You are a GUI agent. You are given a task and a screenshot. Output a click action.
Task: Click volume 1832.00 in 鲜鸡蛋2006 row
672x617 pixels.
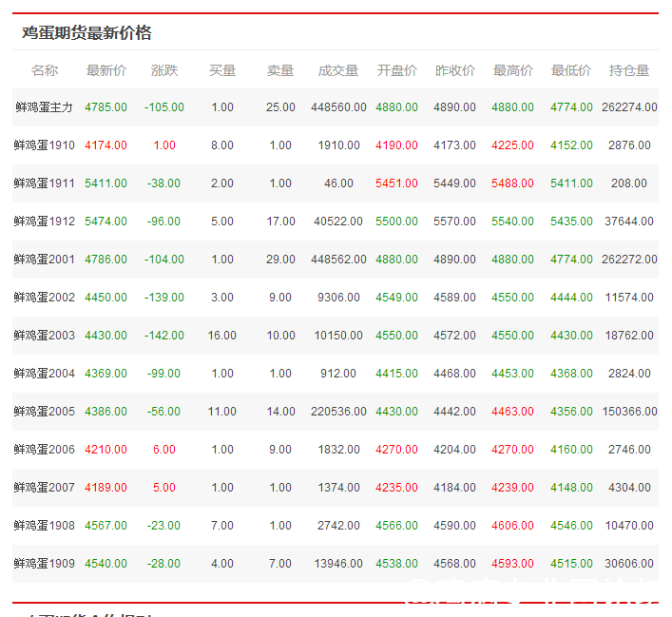[x=338, y=450]
